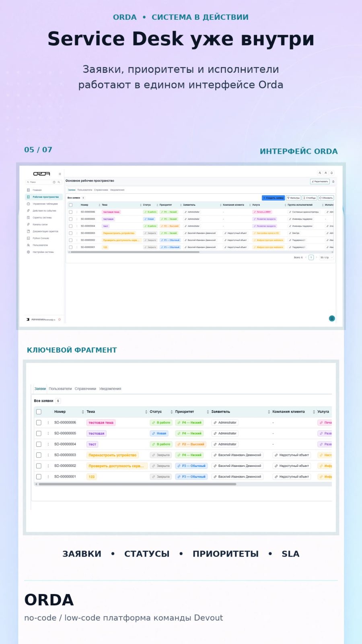Check SD-00000001 row checkbox in fragment
362x644 pixels.
tap(39, 477)
